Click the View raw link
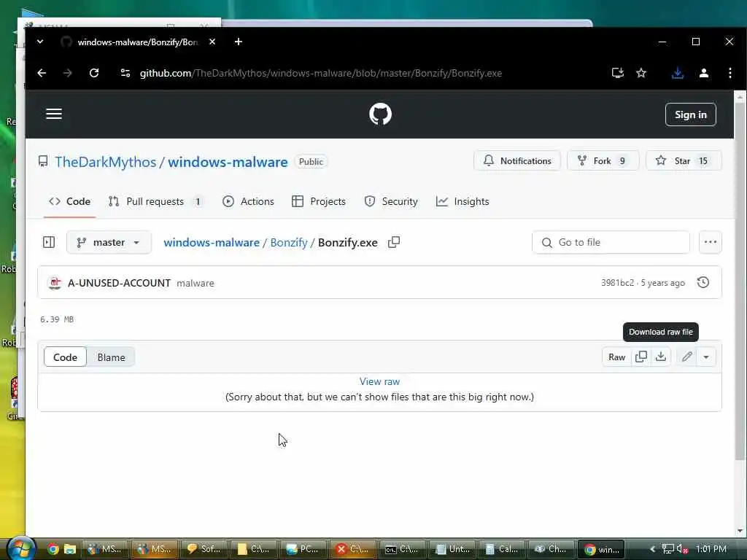The width and height of the screenshot is (747, 560). click(x=379, y=381)
